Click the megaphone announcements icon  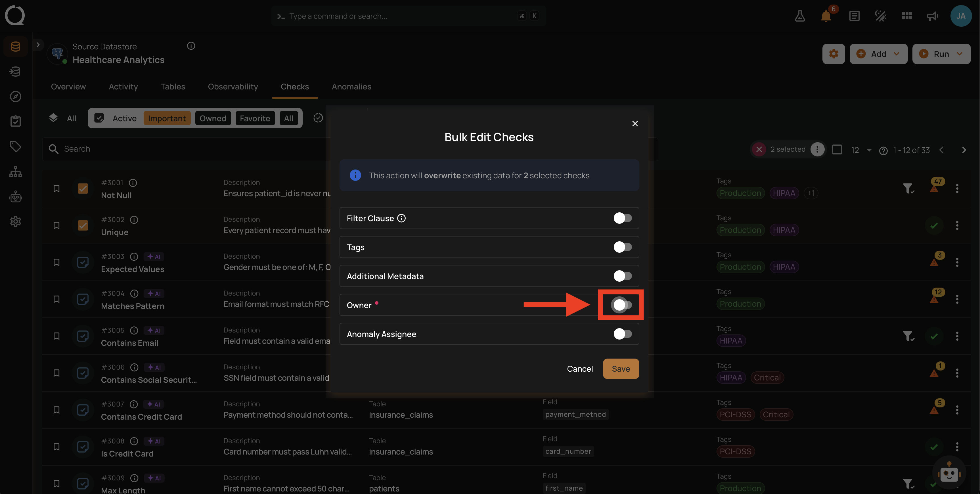pos(932,16)
